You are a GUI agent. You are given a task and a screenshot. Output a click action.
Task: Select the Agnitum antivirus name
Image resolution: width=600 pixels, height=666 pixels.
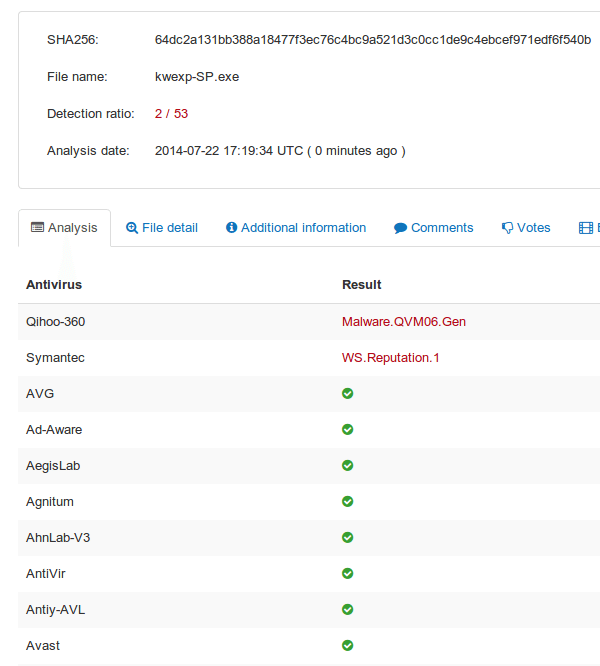tap(50, 502)
